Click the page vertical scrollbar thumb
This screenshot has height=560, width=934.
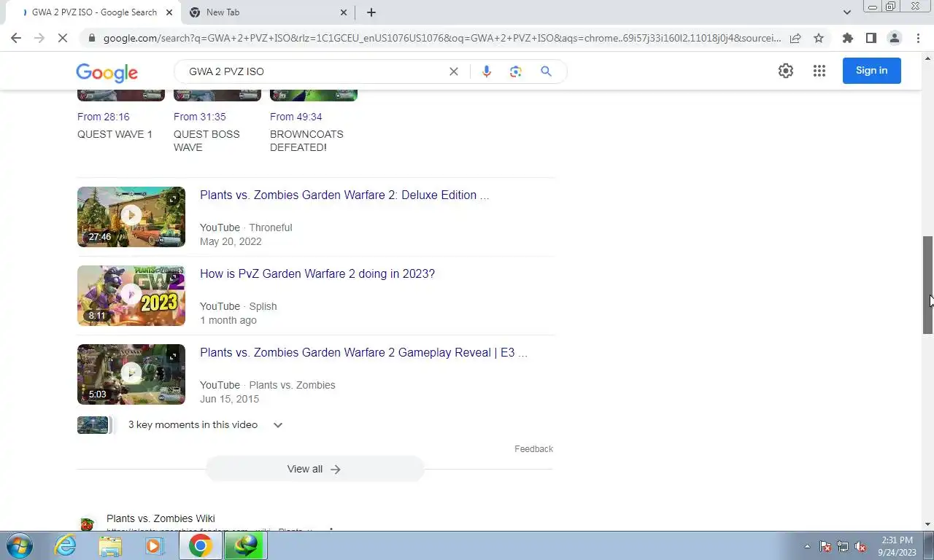tap(928, 284)
